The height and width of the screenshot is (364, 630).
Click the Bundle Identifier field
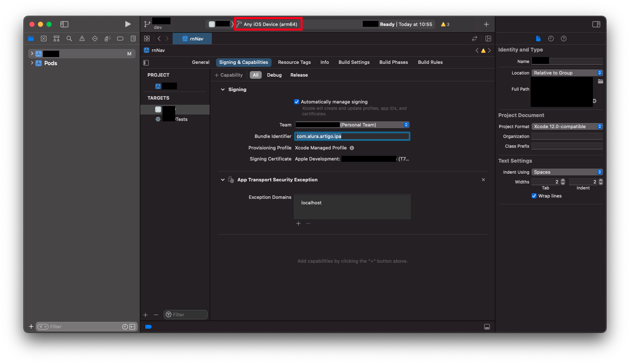tap(352, 136)
